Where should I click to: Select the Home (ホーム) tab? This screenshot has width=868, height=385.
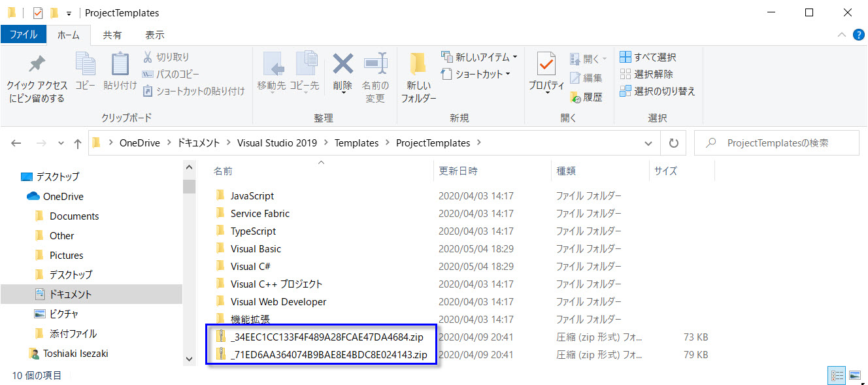tap(69, 35)
